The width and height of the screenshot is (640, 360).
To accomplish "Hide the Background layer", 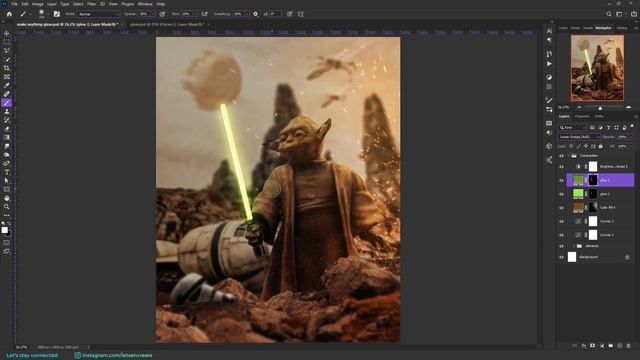I will click(561, 257).
